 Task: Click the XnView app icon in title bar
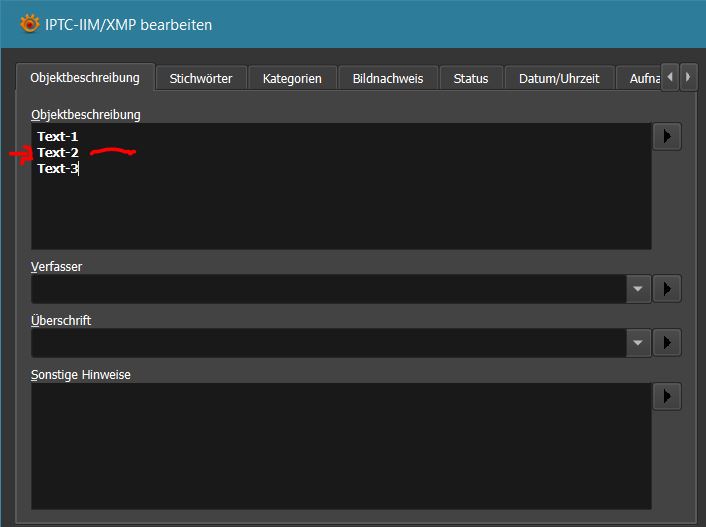tap(30, 24)
